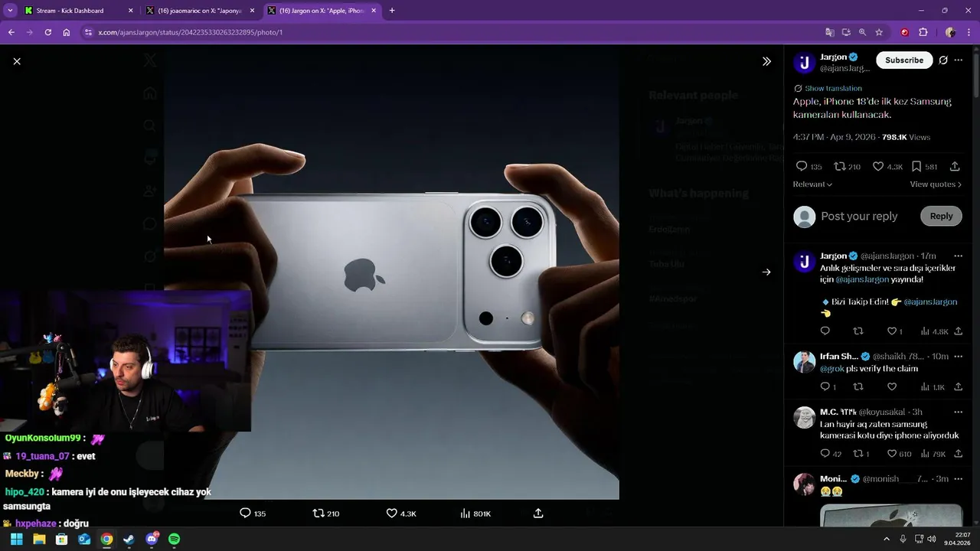Open Chrome profile avatar
Image resolution: width=980 pixels, height=551 pixels.
coord(950,32)
